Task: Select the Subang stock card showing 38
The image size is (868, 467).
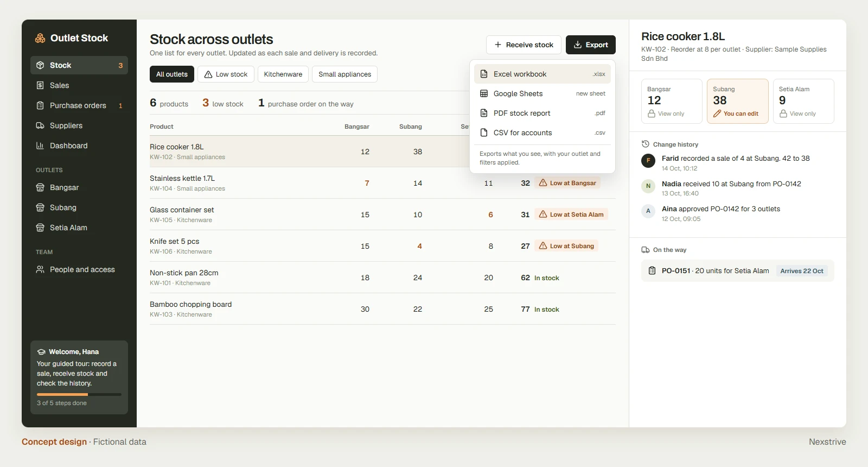Action: pos(738,101)
